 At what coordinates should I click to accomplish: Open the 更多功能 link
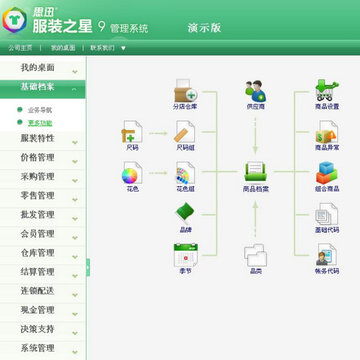pos(40,123)
